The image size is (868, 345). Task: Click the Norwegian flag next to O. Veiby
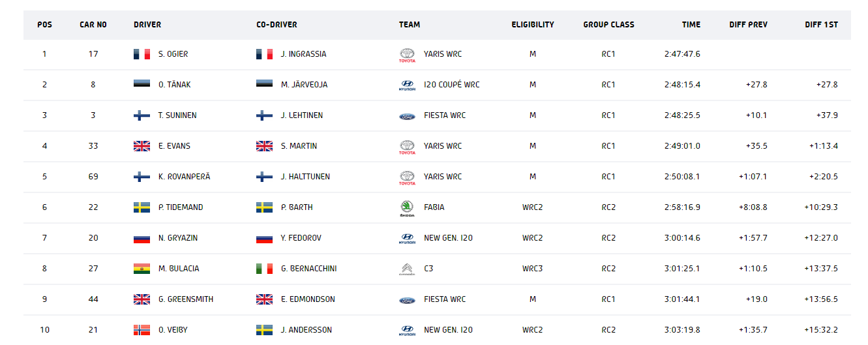coord(142,330)
